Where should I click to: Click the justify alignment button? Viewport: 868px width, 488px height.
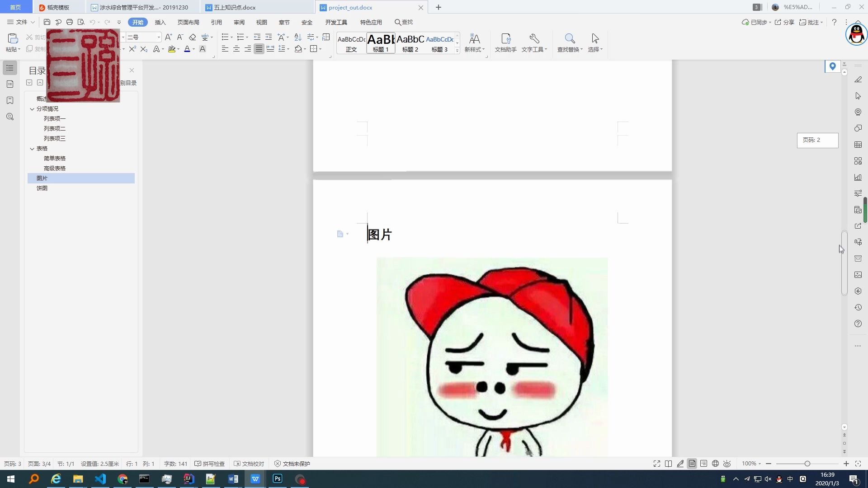[x=259, y=49]
